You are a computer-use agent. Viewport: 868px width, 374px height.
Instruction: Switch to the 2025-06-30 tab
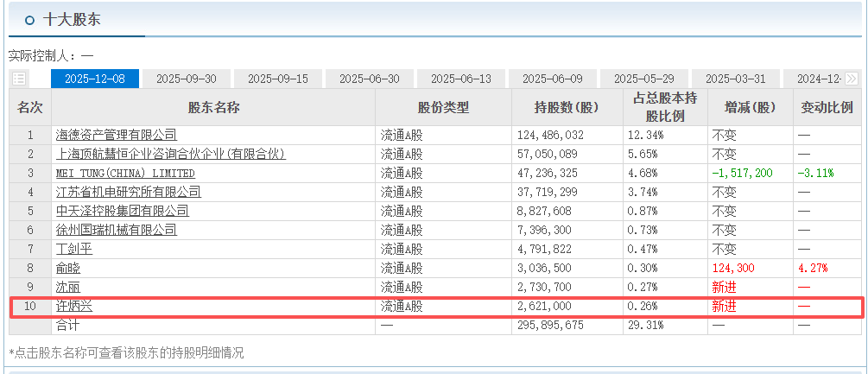[x=370, y=79]
